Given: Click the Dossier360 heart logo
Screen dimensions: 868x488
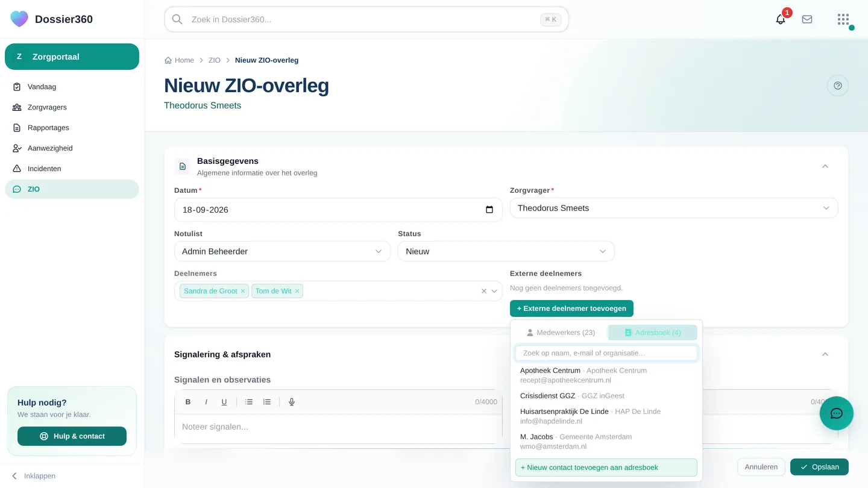Looking at the screenshot, I should (x=19, y=19).
